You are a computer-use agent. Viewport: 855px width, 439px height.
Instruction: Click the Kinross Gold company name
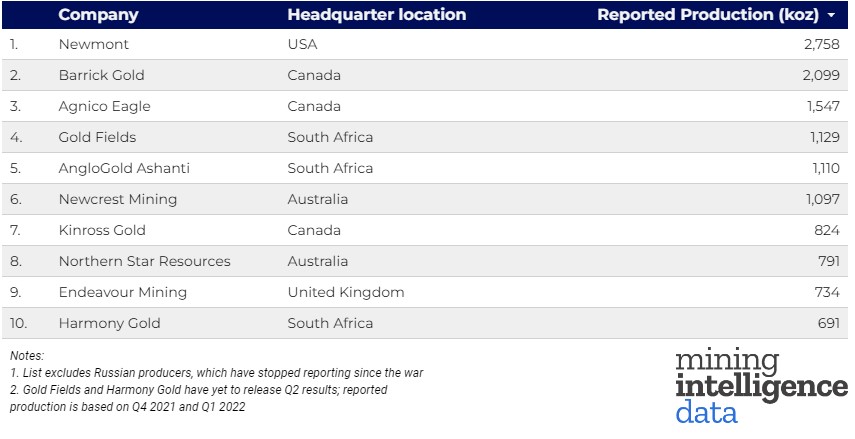(x=102, y=230)
